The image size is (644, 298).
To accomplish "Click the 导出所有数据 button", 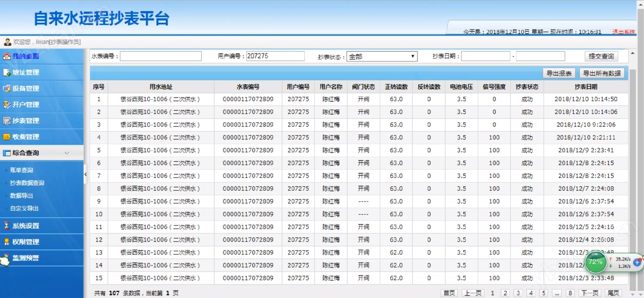I will pyautogui.click(x=602, y=73).
